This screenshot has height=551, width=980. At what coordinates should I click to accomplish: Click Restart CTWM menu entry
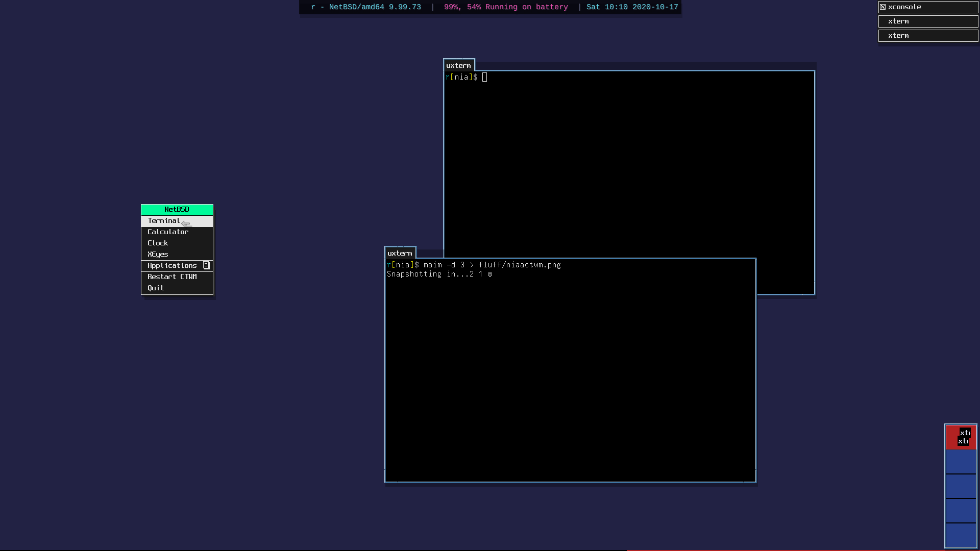172,277
